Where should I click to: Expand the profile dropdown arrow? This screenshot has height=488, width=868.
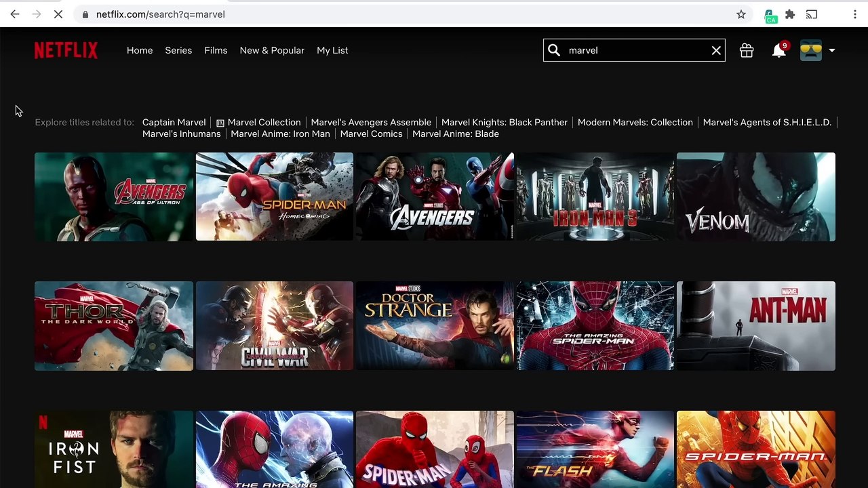(x=832, y=50)
